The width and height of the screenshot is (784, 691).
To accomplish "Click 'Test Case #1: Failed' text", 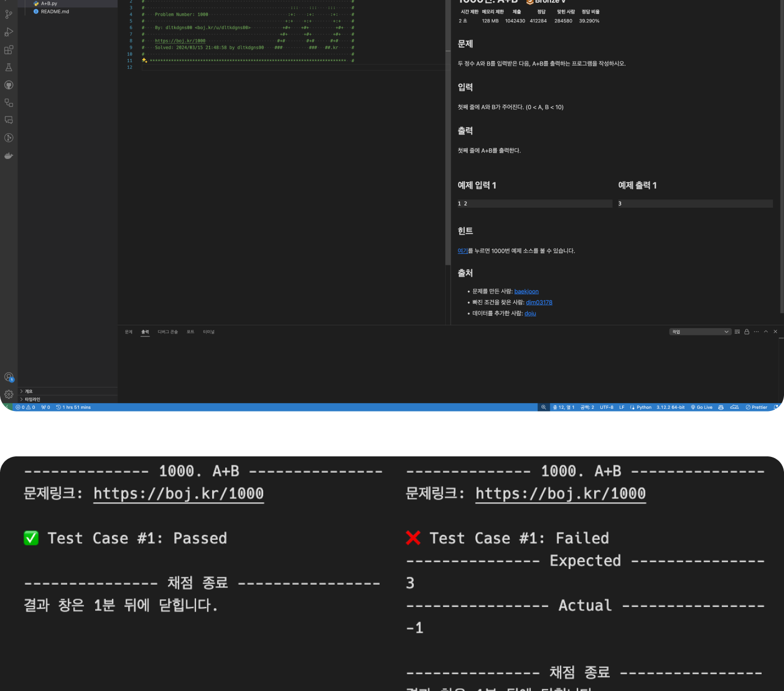I will point(519,538).
